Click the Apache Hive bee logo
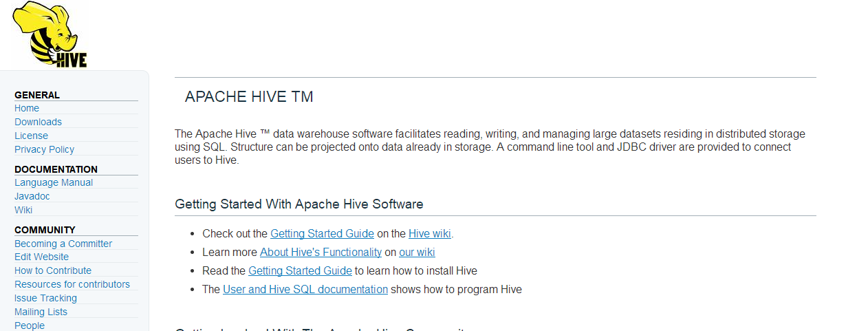This screenshot has width=868, height=331. tap(50, 34)
